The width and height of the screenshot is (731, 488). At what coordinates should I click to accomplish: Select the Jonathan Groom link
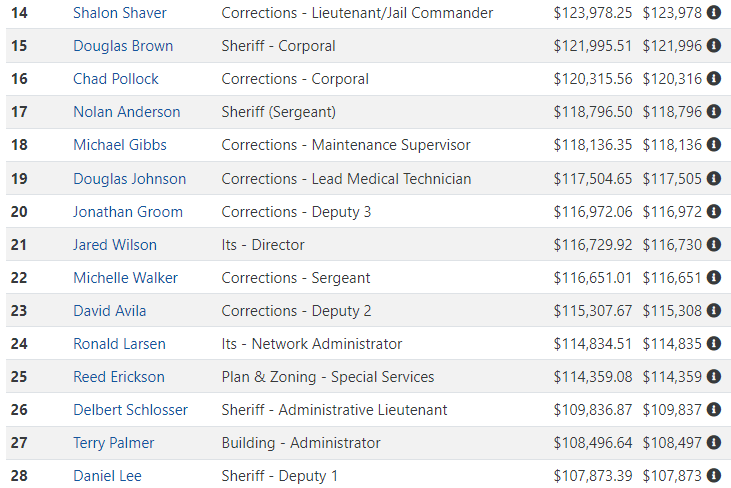tap(128, 212)
